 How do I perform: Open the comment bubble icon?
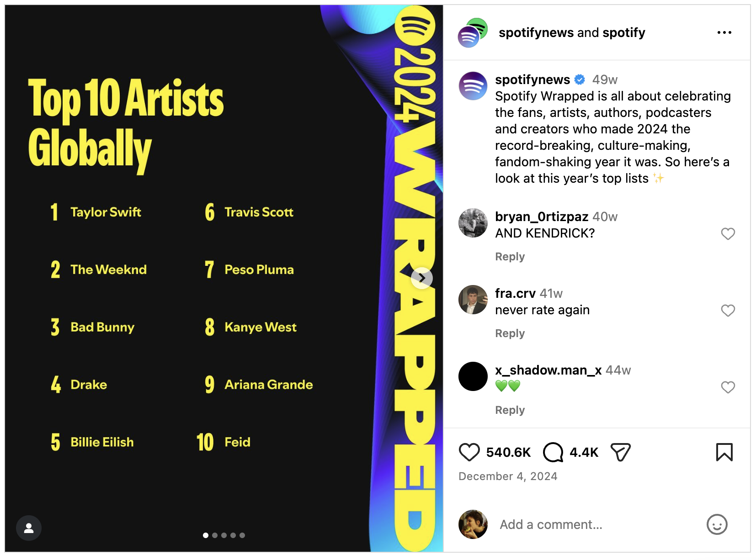click(554, 452)
